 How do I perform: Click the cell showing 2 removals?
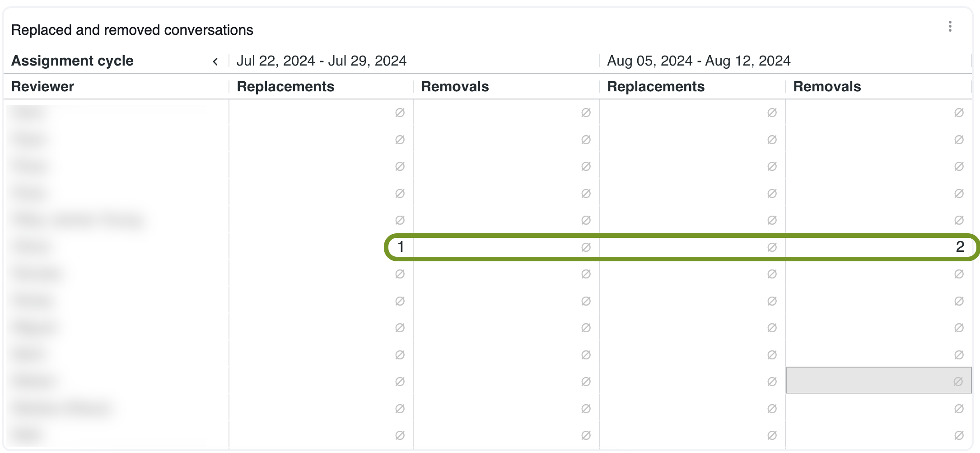pyautogui.click(x=960, y=247)
